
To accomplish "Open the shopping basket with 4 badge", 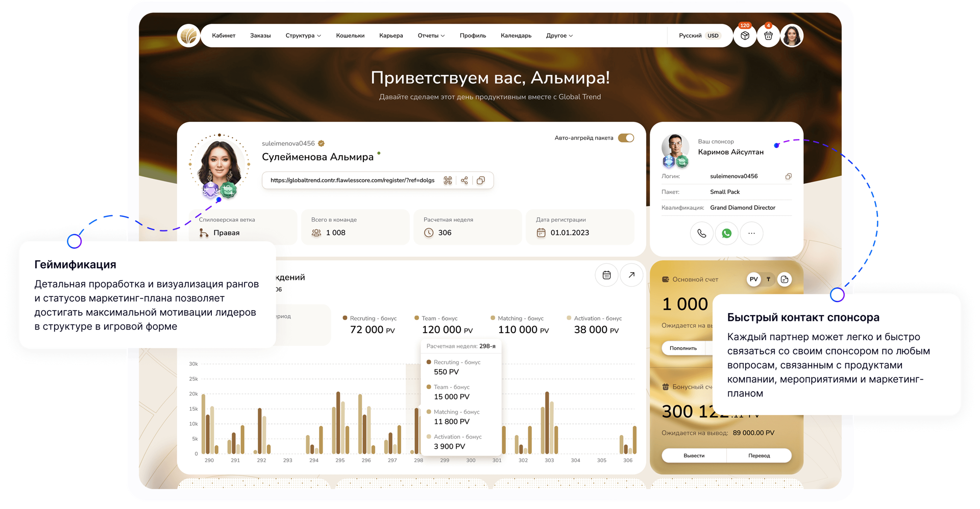I will pyautogui.click(x=768, y=36).
